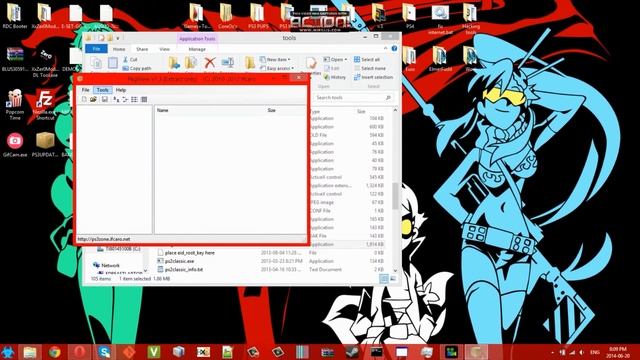
Task: Expand the Open dropdown in ribbon
Action: coord(336,60)
